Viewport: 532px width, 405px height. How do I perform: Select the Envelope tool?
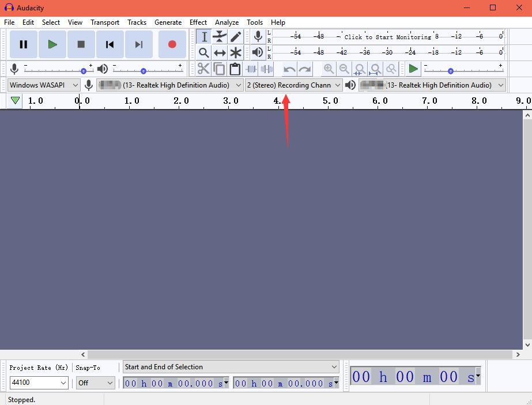coord(220,37)
